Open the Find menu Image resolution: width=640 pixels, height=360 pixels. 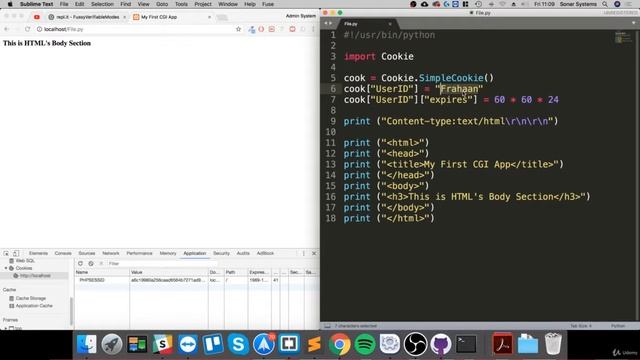(x=125, y=4)
